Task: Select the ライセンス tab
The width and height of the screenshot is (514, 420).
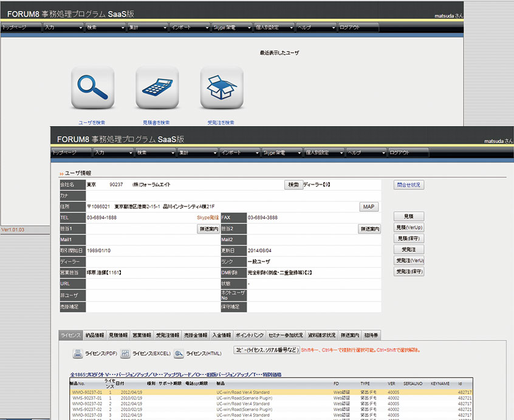Action: 71,335
